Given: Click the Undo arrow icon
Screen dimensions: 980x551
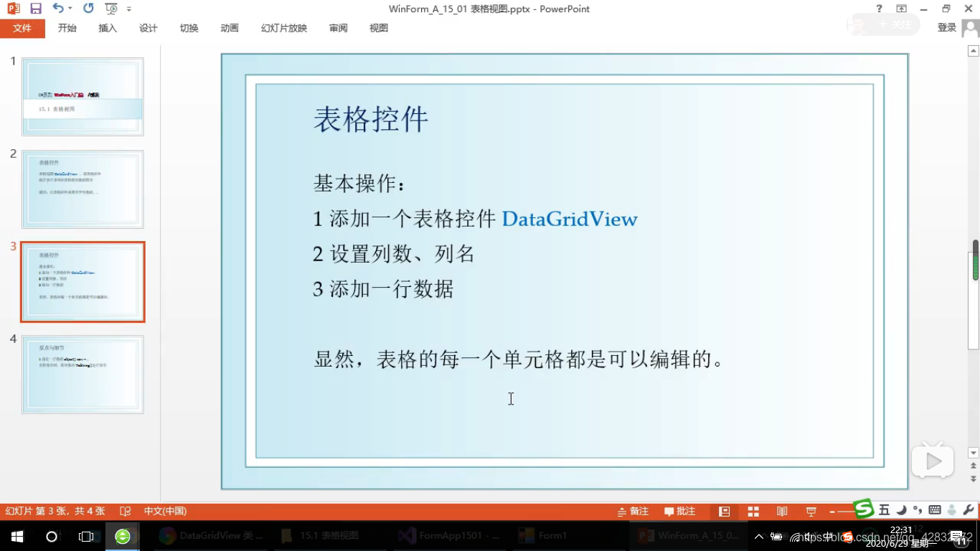Looking at the screenshot, I should [57, 9].
